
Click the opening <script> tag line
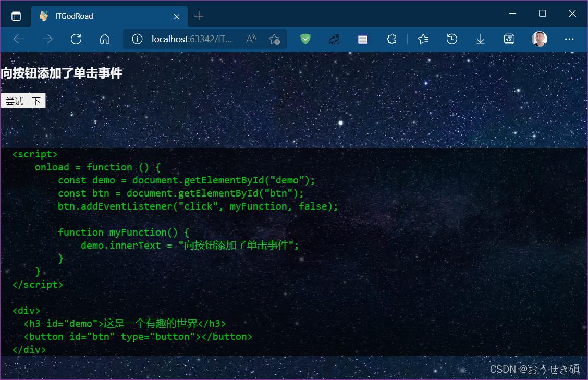[35, 154]
